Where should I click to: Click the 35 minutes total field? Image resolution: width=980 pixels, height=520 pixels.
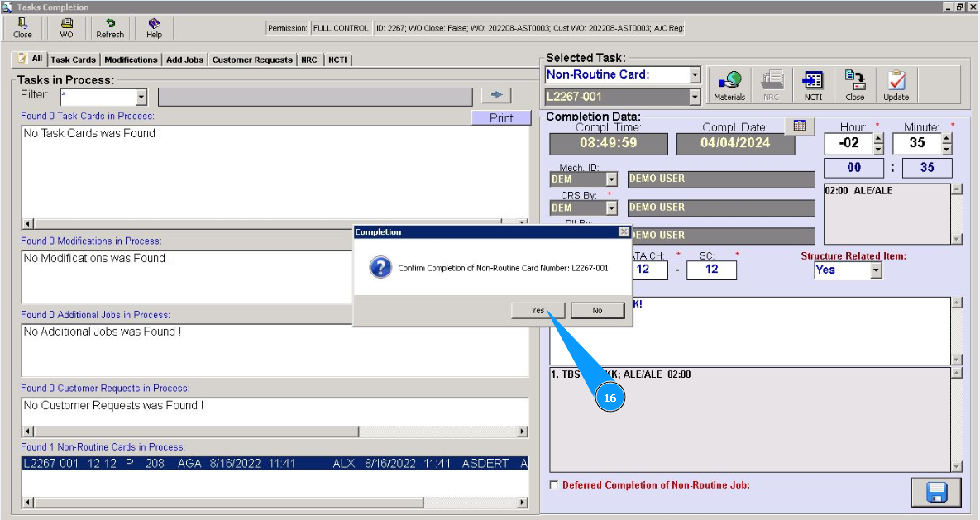[927, 168]
